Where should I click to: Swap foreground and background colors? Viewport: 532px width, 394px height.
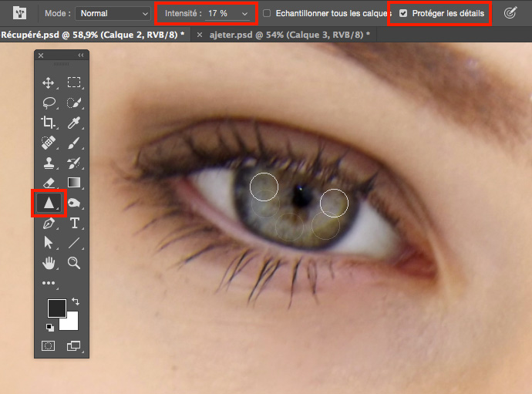pos(76,301)
